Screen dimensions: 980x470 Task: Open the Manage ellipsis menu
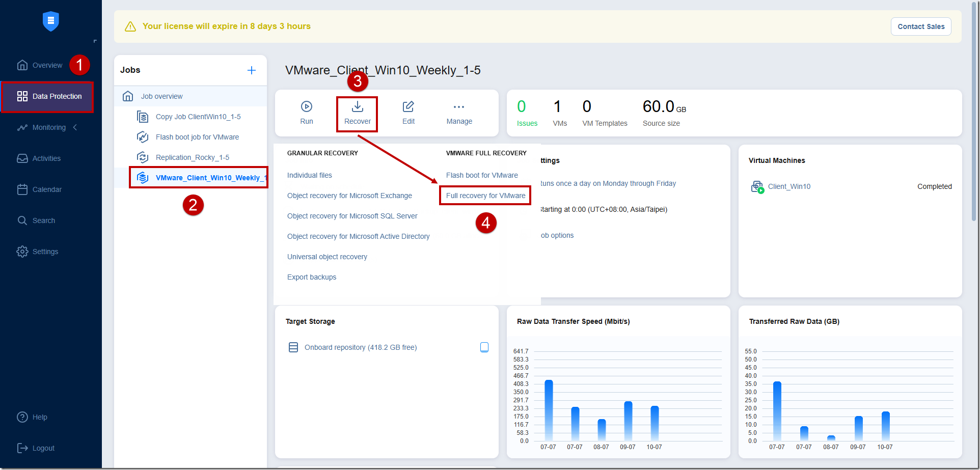(459, 107)
